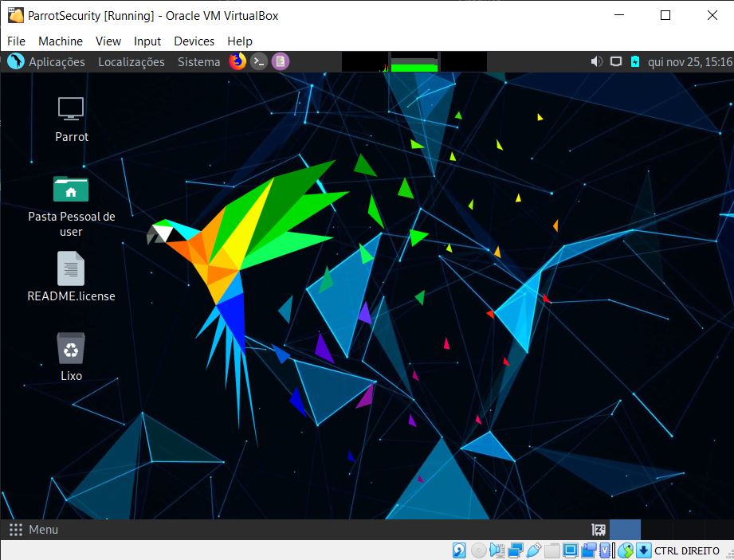This screenshot has width=734, height=560.
Task: Click the hard disk activity status icon
Action: (459, 550)
